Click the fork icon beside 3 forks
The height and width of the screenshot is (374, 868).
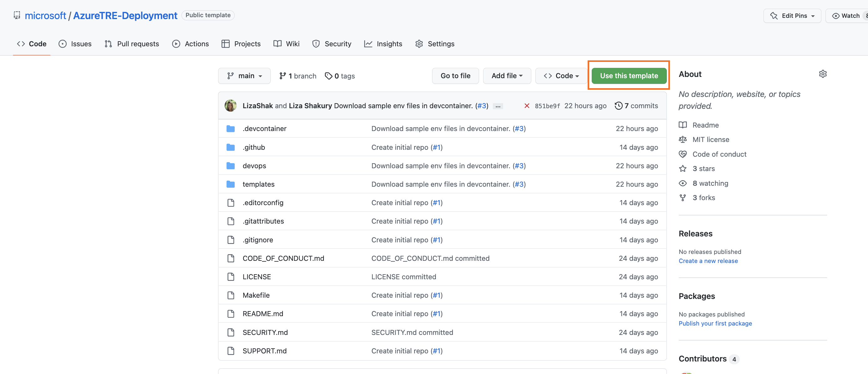tap(683, 198)
